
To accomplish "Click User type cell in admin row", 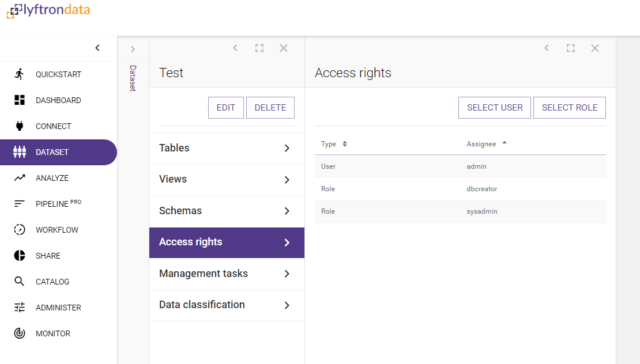I will point(328,166).
